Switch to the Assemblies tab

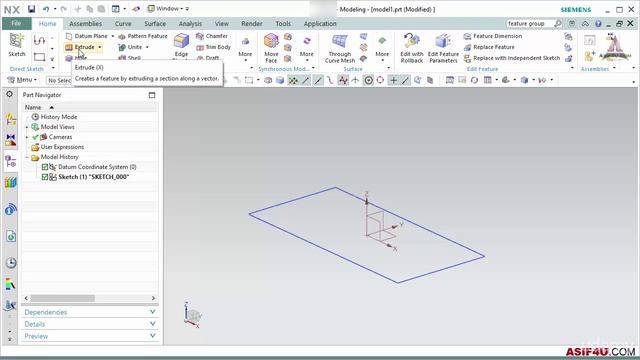tap(85, 24)
